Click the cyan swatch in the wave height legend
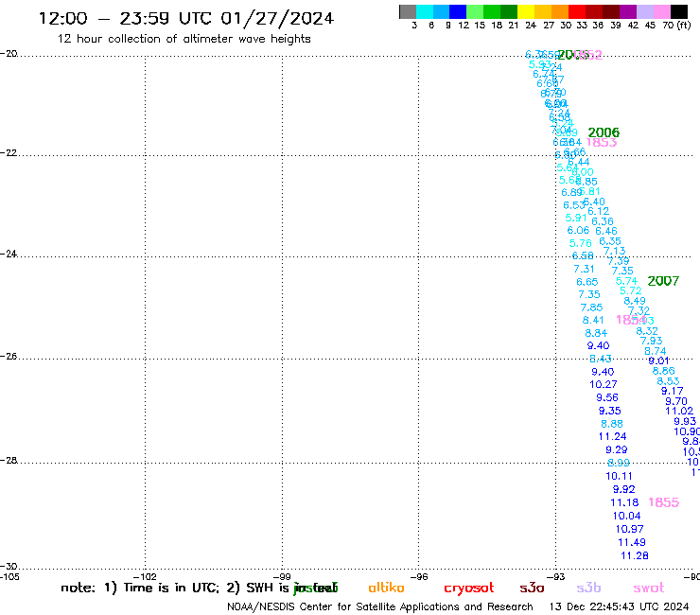Image resolution: width=700 pixels, height=615 pixels. [425, 11]
